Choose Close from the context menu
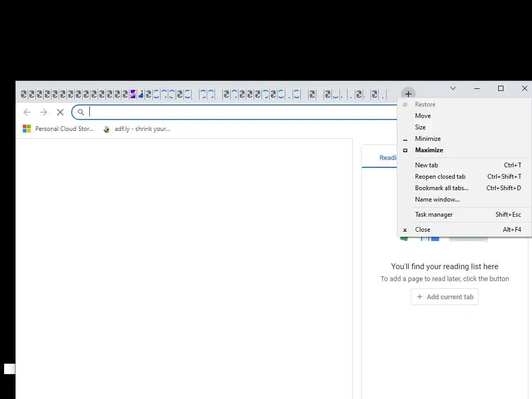This screenshot has width=532, height=399. click(464, 230)
